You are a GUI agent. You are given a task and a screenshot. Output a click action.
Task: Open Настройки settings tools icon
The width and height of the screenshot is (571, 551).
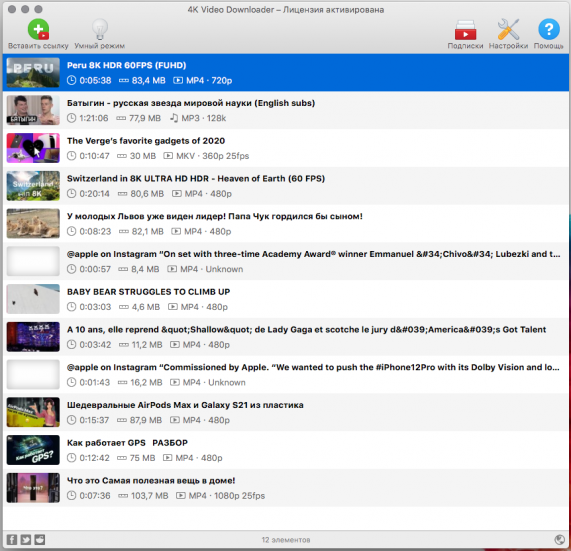pyautogui.click(x=508, y=29)
